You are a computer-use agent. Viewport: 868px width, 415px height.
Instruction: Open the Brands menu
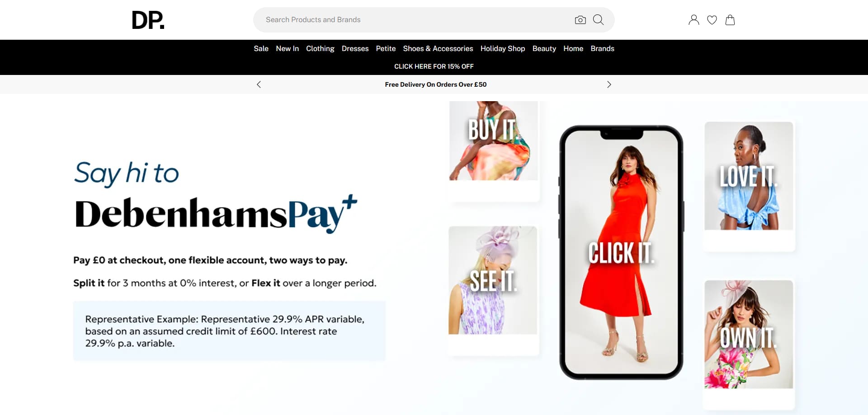click(602, 48)
